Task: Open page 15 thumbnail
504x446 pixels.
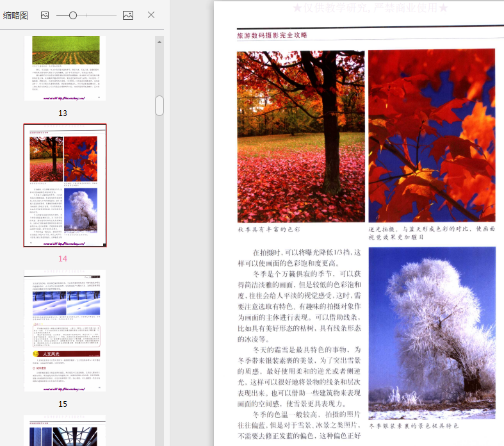Action: tap(65, 331)
